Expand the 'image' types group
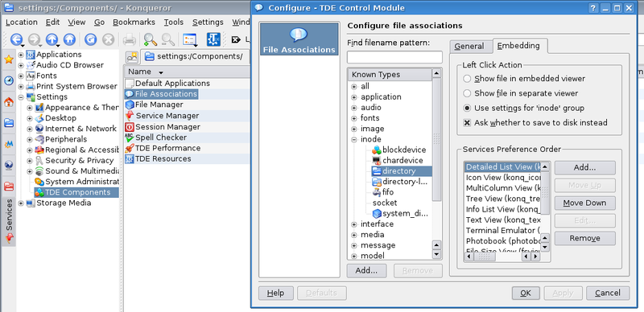This screenshot has width=644, height=312. tap(354, 129)
